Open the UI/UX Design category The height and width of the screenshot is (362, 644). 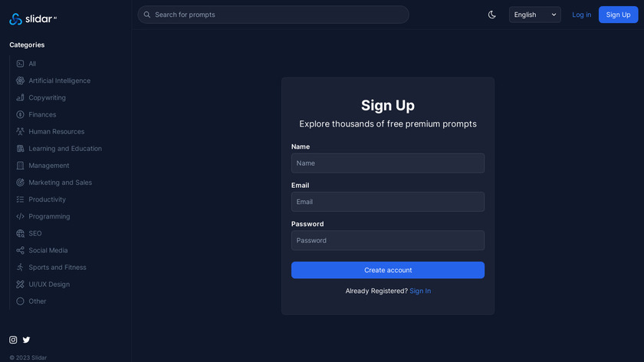click(49, 285)
